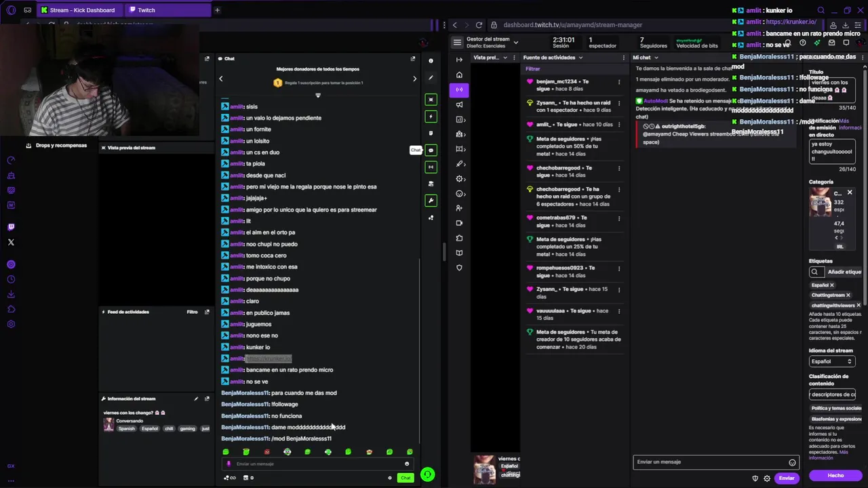Open the megaphone icon in Twitch sidebar
The image size is (868, 488).
(x=459, y=104)
